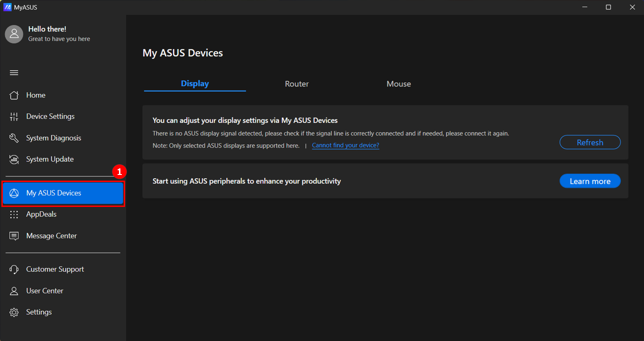This screenshot has height=341, width=644.
Task: Close the MyASUS window
Action: [632, 7]
